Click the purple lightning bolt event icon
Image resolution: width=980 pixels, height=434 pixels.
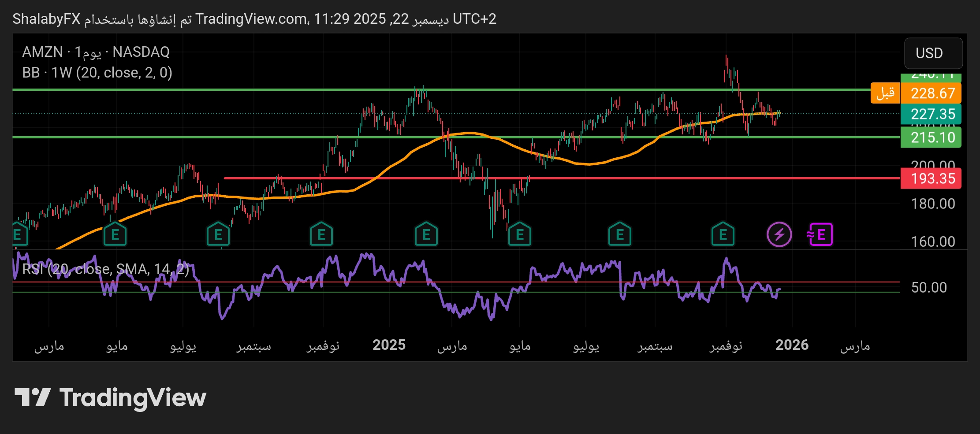point(779,234)
